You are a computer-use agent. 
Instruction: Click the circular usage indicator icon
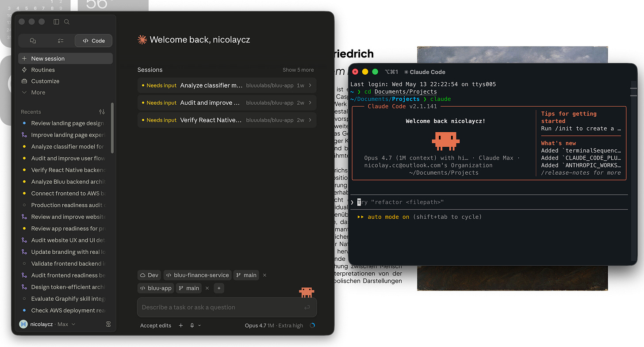point(312,325)
